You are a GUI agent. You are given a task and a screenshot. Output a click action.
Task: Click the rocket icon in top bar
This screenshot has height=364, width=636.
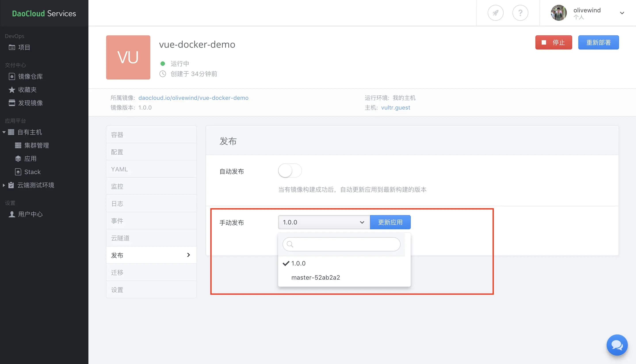[495, 13]
